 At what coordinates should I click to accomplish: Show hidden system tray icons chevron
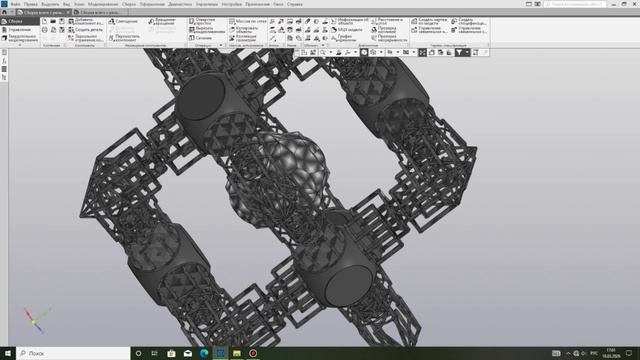568,353
